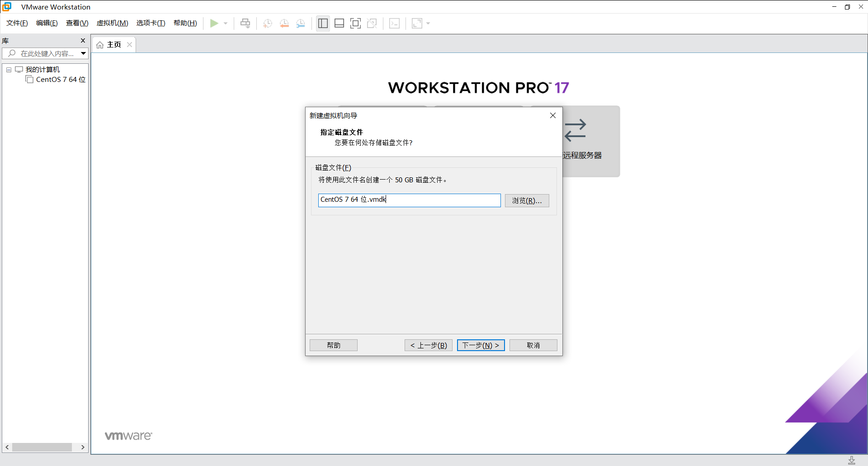Toggle the thumbnail bar view icon
Screen dimensions: 868x466
coord(339,23)
